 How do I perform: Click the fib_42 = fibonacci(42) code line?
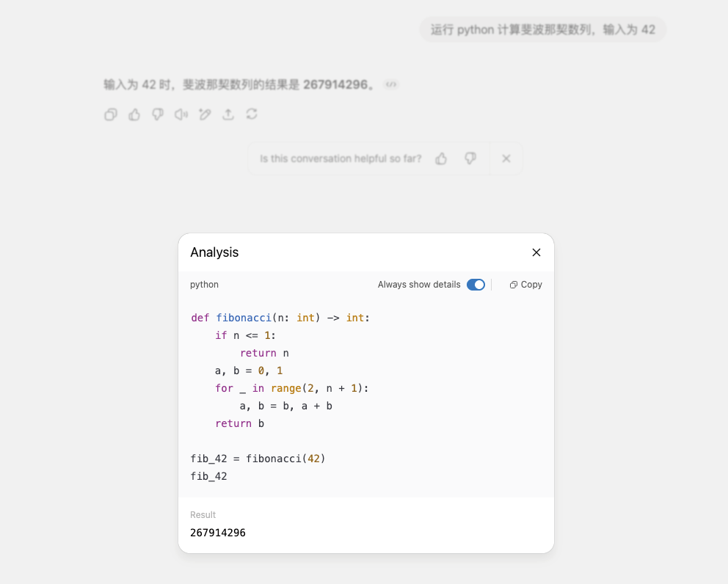tap(258, 459)
